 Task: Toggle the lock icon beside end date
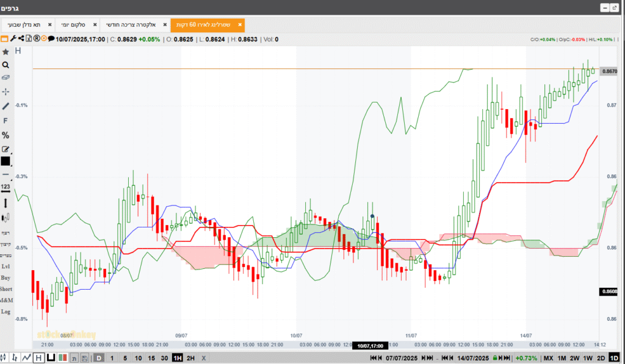495,358
